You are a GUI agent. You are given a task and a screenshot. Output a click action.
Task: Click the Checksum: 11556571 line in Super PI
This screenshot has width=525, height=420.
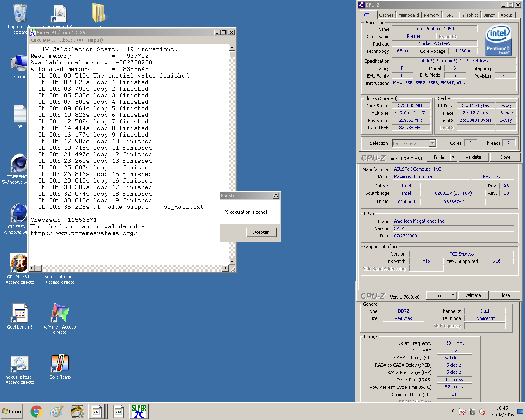(64, 220)
